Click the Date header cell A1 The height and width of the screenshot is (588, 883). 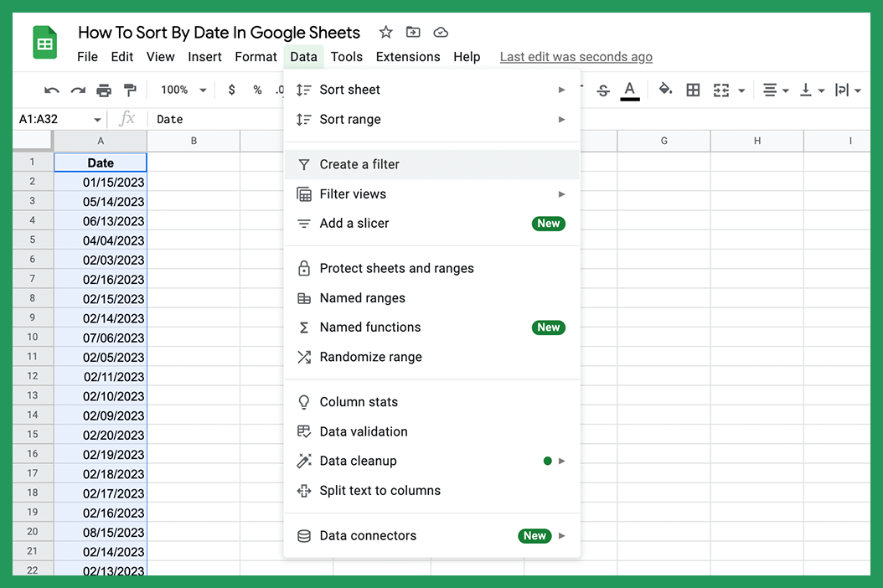pyautogui.click(x=101, y=162)
